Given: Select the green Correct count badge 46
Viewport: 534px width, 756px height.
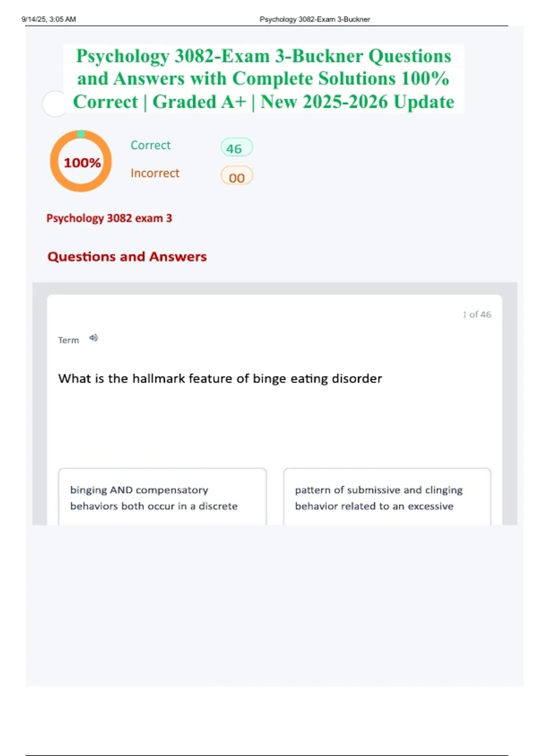Looking at the screenshot, I should [236, 148].
